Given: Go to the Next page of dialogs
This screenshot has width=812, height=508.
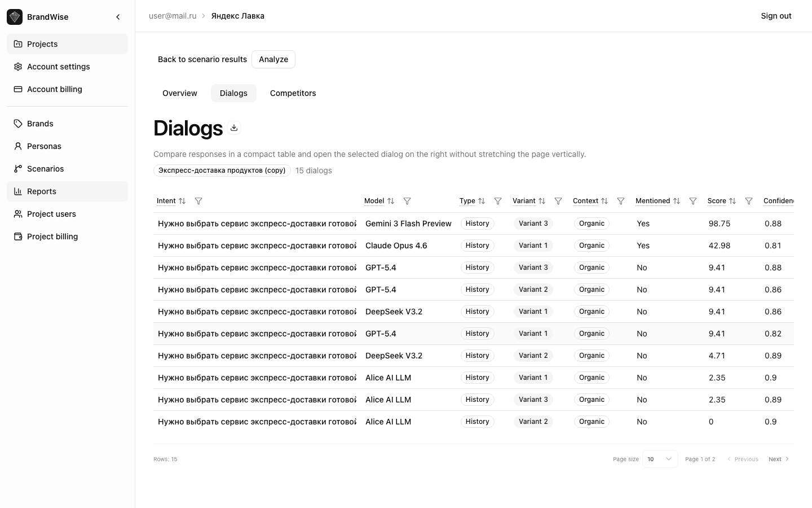Looking at the screenshot, I should click(778, 459).
